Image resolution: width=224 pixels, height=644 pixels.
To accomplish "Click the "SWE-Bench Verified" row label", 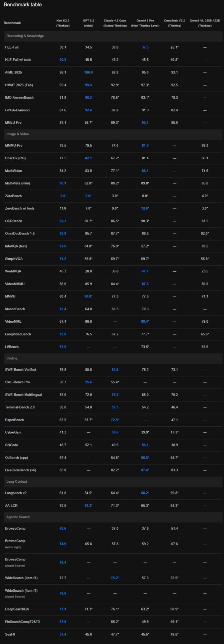I will (20, 370).
